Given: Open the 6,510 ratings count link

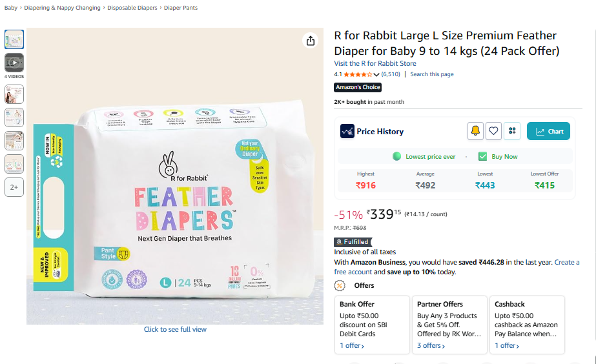Looking at the screenshot, I should pos(391,74).
